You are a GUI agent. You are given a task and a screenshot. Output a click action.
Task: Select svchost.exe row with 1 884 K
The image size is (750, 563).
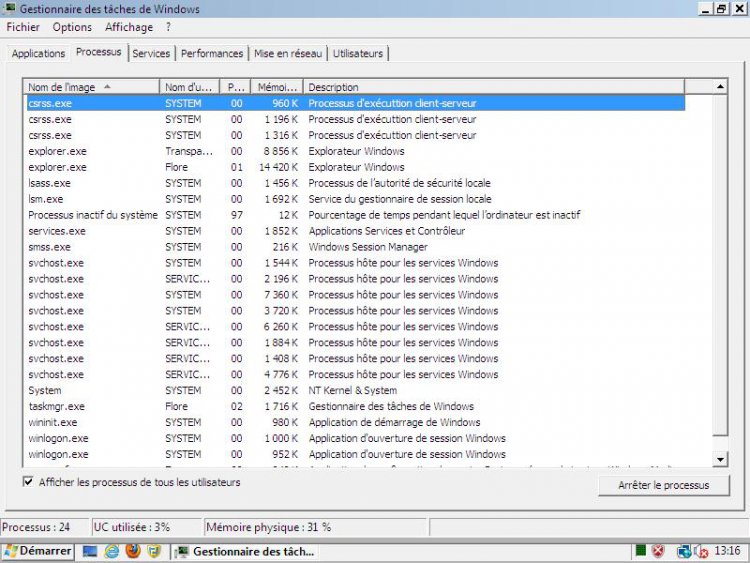(x=356, y=342)
